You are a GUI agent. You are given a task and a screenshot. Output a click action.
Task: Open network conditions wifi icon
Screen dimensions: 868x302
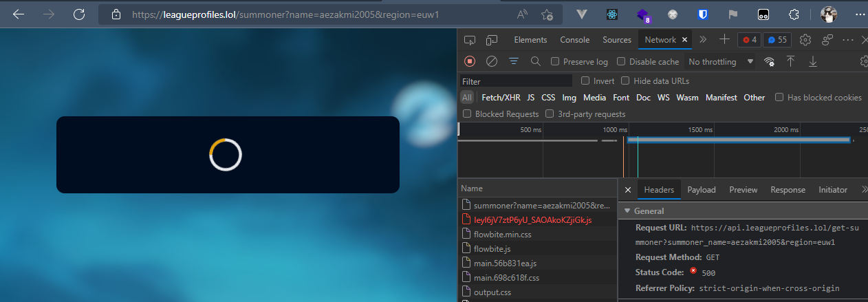point(770,61)
